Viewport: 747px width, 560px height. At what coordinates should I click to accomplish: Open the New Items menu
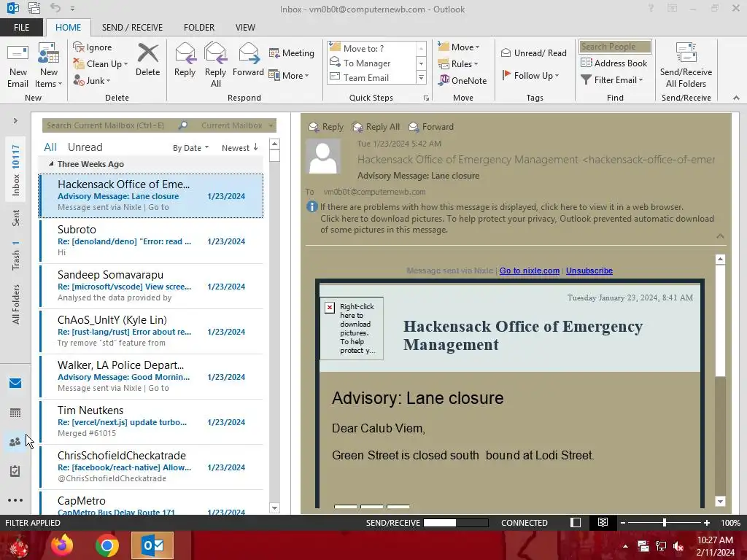pyautogui.click(x=49, y=66)
